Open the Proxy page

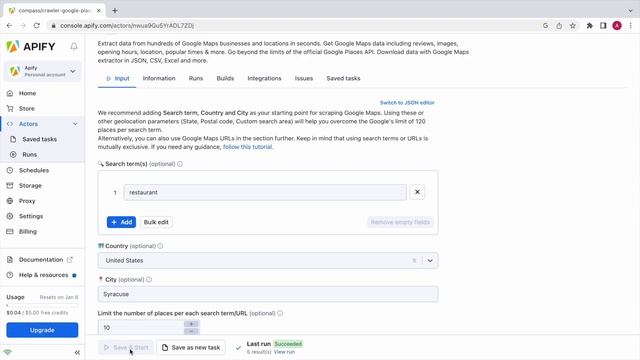click(x=27, y=201)
